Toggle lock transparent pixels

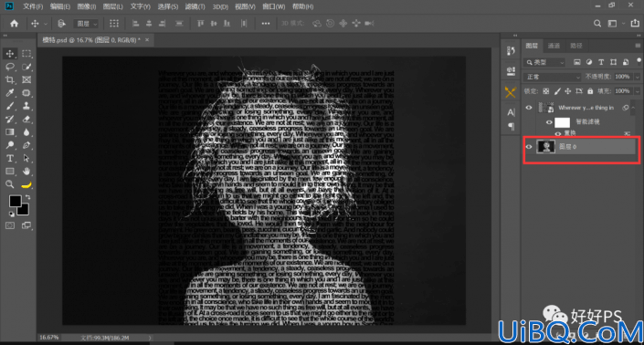546,91
